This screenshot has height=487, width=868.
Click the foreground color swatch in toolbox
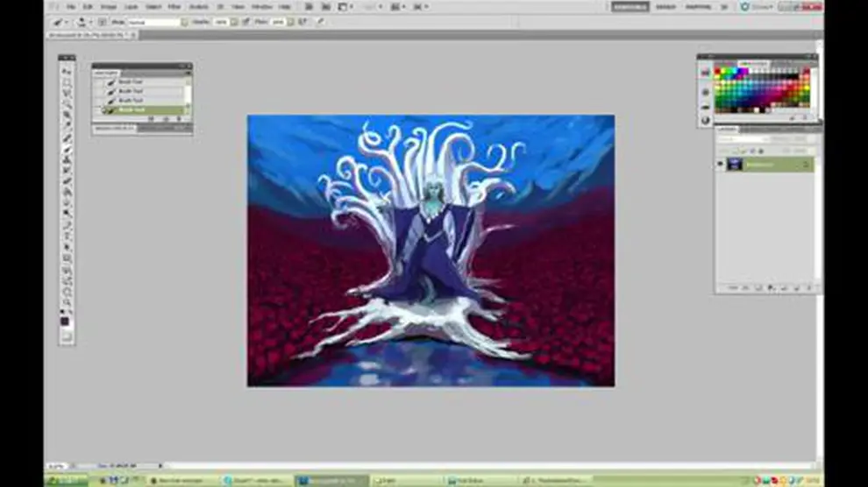65,321
